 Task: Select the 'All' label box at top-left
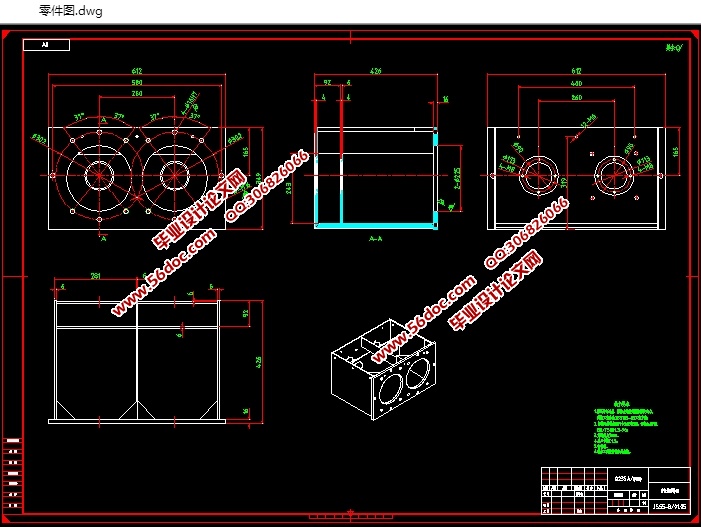(x=49, y=45)
